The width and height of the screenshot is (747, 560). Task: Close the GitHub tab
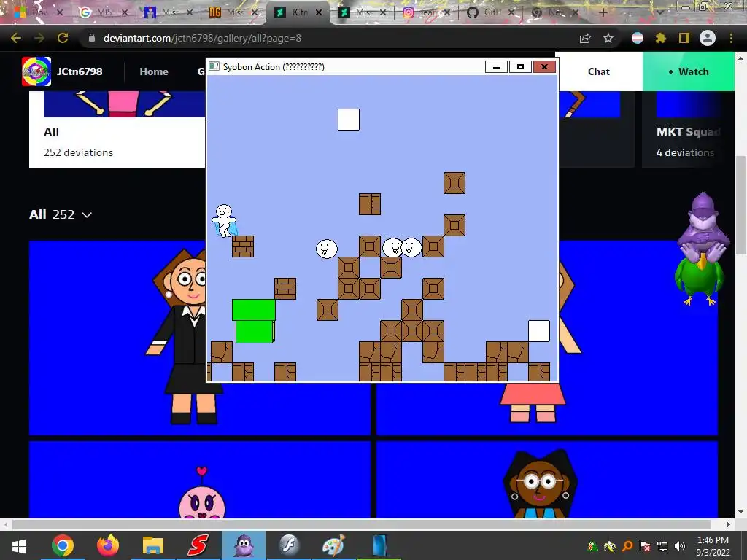[x=511, y=12]
